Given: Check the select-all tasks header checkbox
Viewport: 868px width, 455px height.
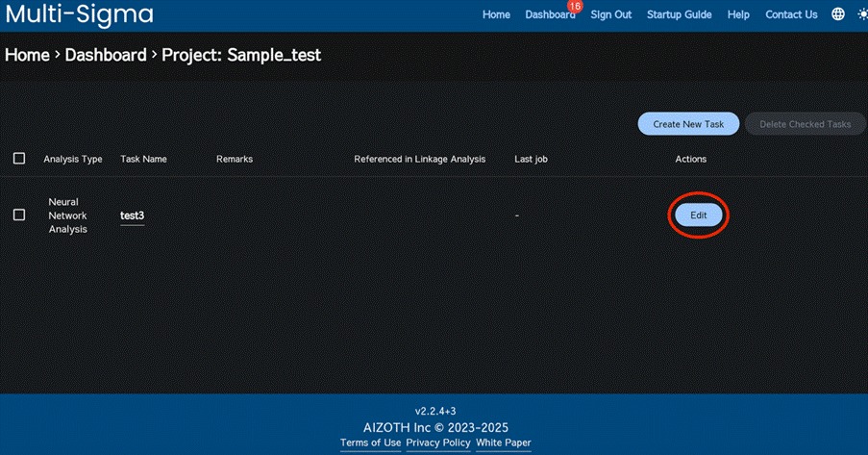Looking at the screenshot, I should (x=19, y=159).
